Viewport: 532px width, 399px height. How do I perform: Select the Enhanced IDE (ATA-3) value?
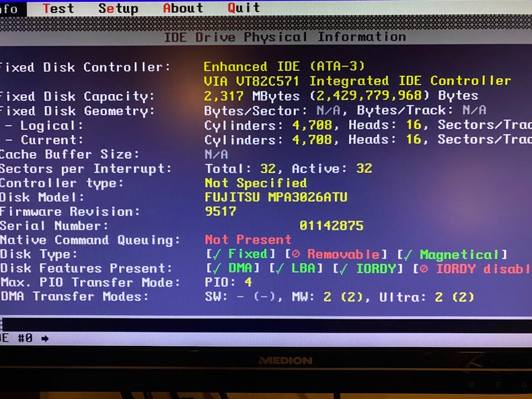284,66
